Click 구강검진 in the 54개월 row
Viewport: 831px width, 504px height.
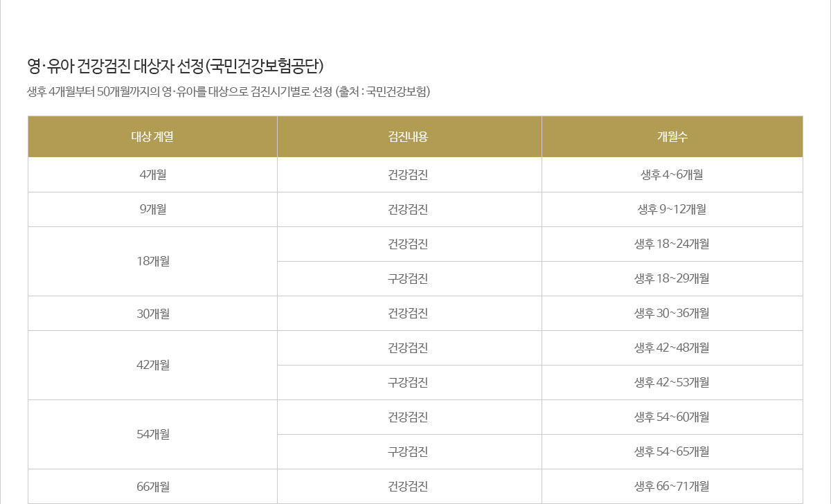[x=409, y=451]
